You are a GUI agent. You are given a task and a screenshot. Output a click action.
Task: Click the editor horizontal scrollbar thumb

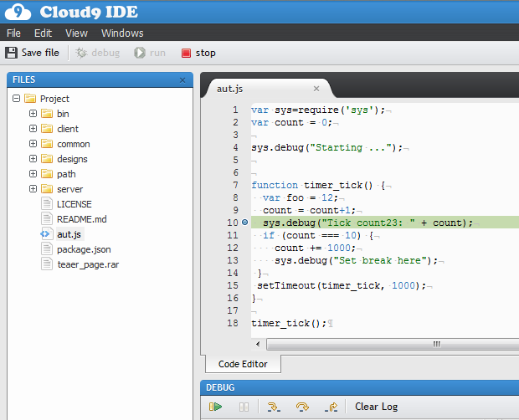(x=435, y=344)
